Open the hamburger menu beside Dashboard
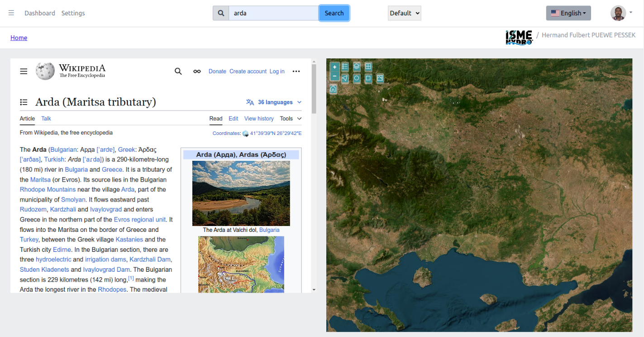This screenshot has height=337, width=644. pos(11,13)
